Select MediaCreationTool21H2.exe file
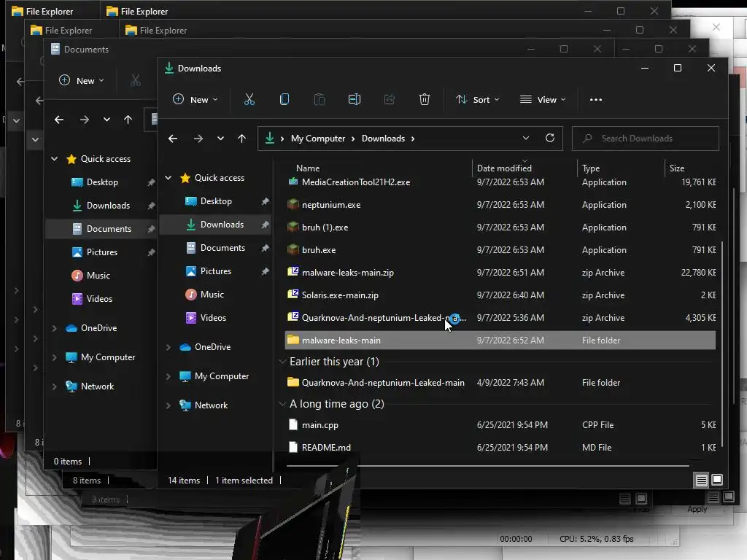This screenshot has height=560, width=747. click(356, 182)
